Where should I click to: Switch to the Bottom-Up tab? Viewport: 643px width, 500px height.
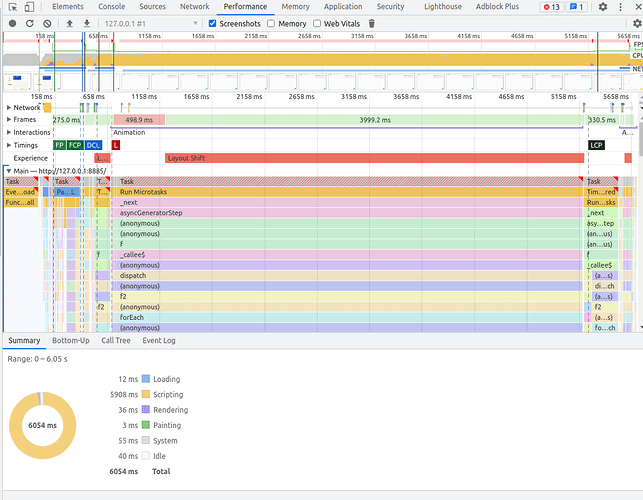[71, 340]
